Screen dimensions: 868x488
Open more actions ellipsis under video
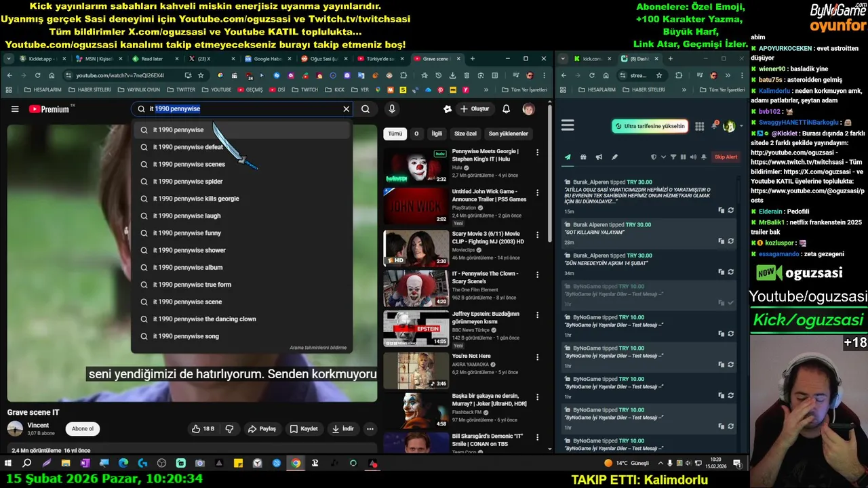pos(370,429)
